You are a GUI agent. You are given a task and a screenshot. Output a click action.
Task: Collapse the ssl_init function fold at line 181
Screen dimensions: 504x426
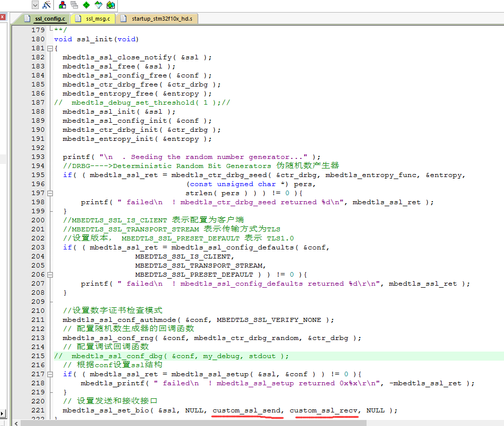coord(50,48)
